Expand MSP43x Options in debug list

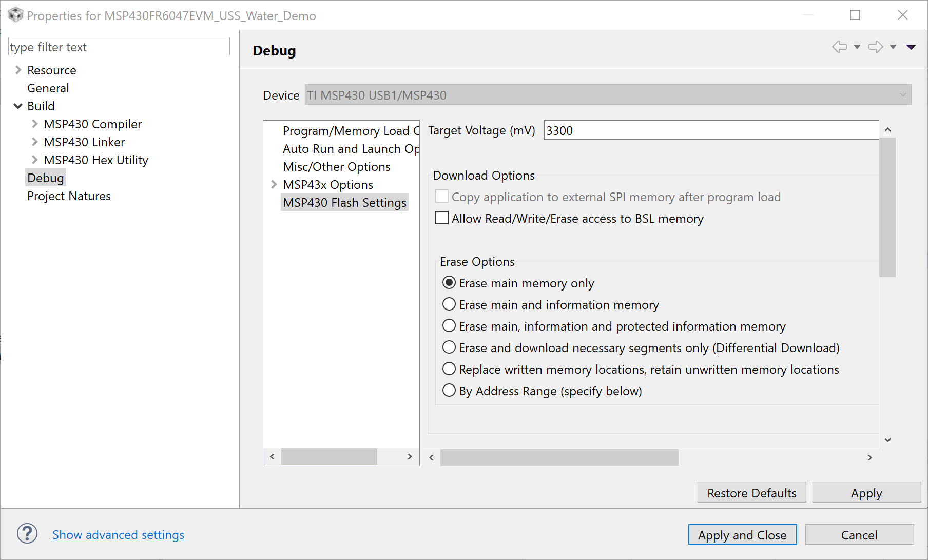(x=274, y=184)
